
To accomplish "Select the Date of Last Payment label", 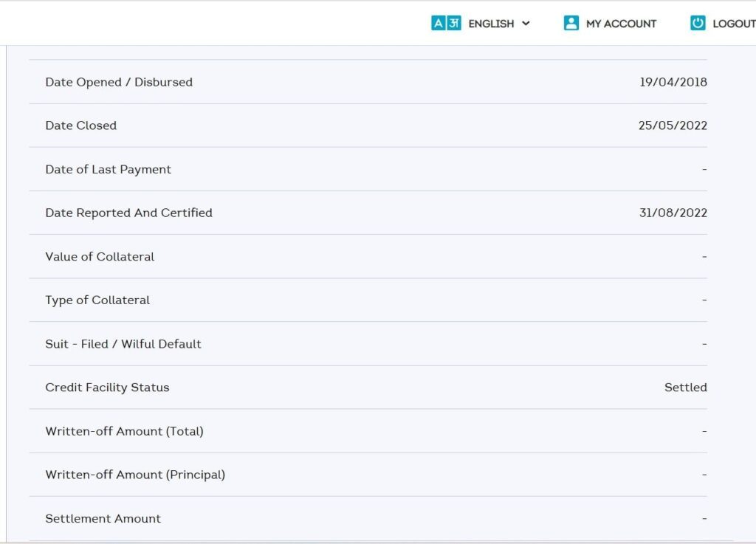I will (108, 170).
